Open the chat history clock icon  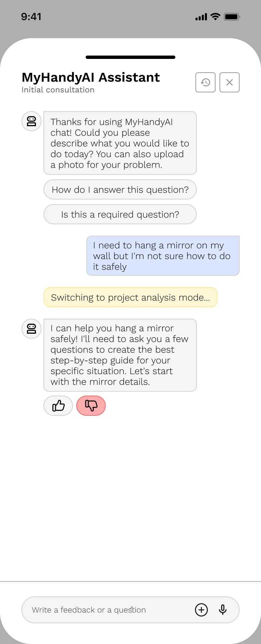pyautogui.click(x=205, y=82)
